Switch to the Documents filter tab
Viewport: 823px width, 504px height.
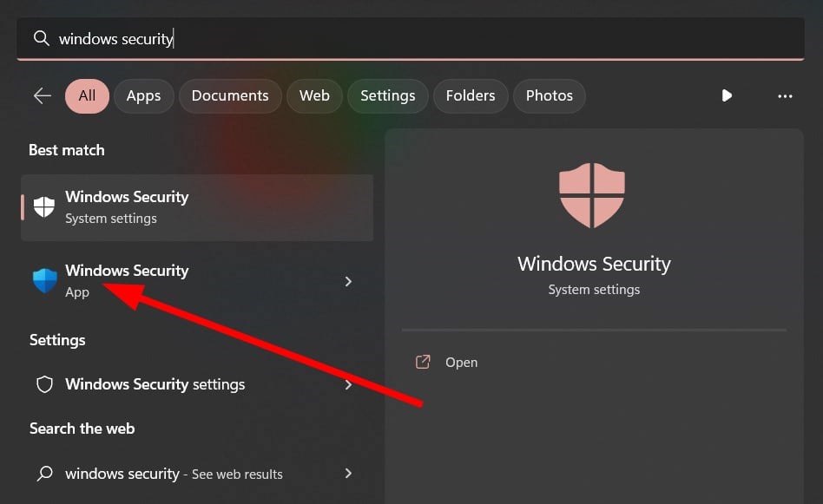tap(229, 95)
